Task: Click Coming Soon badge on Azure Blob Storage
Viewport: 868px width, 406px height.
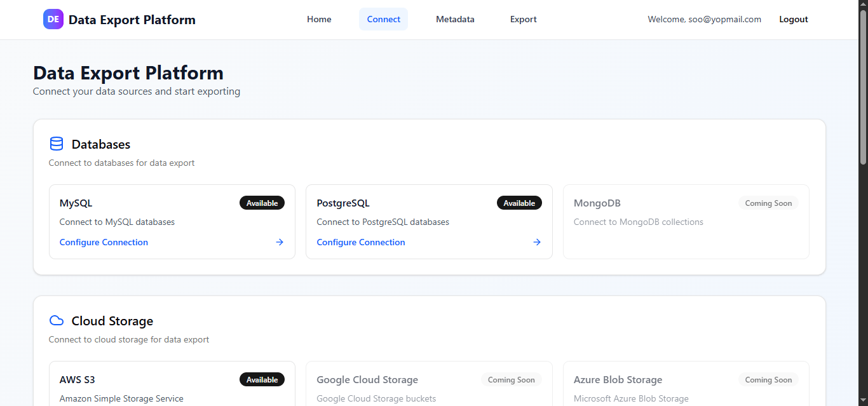Action: [768, 380]
